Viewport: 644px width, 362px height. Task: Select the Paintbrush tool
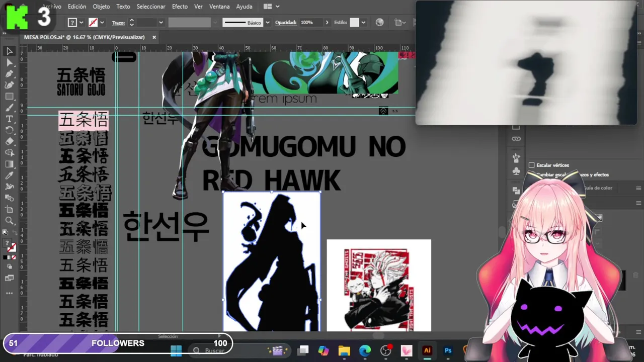pos(10,108)
